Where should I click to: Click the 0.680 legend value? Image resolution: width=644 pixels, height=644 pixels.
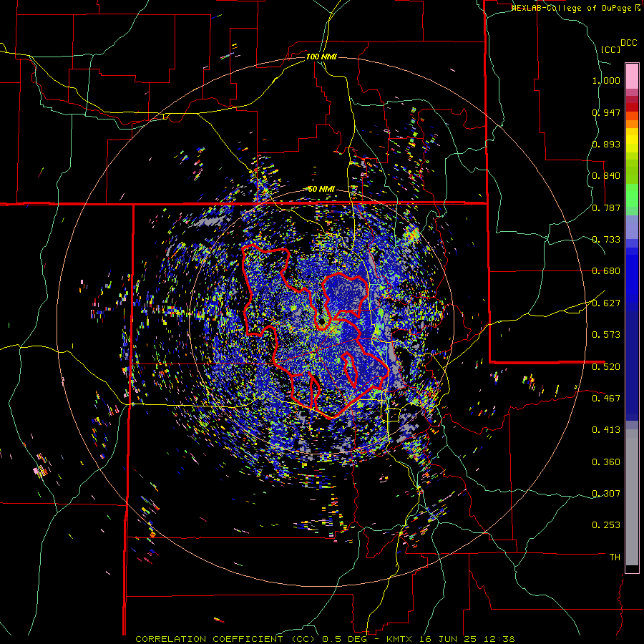[x=606, y=271]
